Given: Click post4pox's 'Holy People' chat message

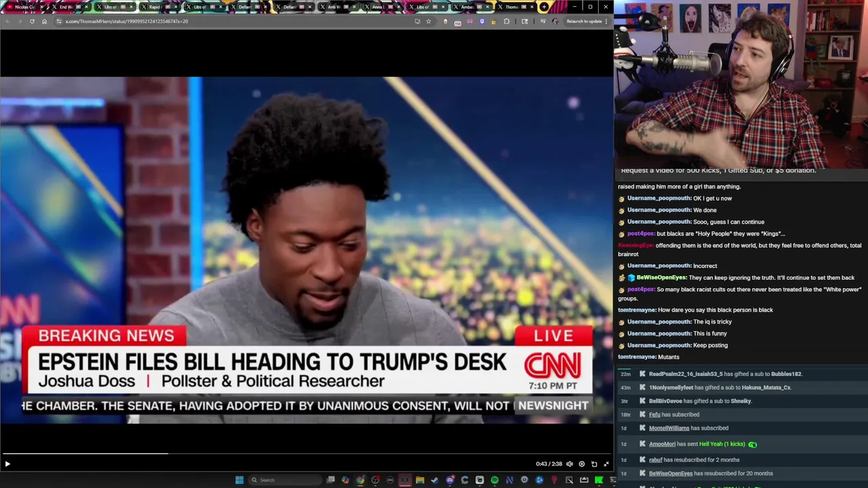Looking at the screenshot, I should tap(721, 234).
